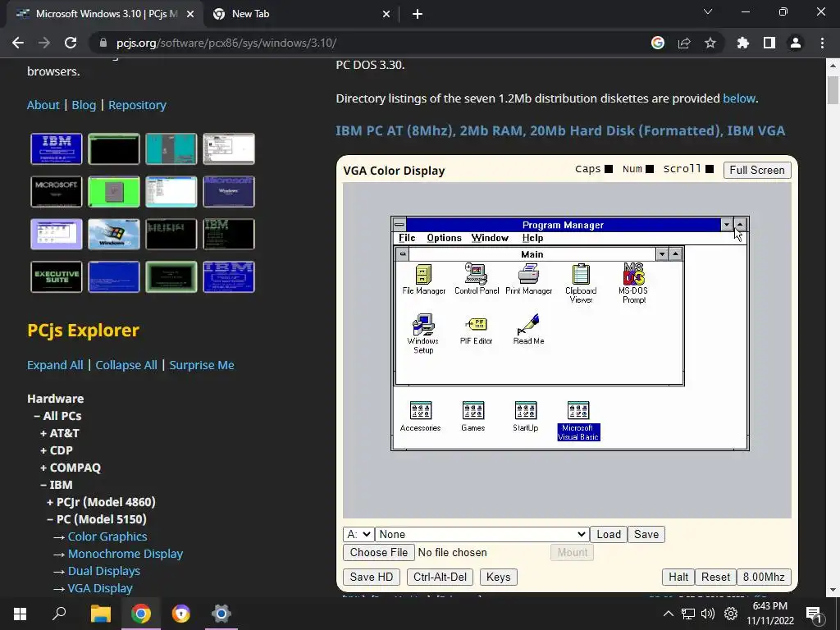This screenshot has width=840, height=630.
Task: Click the Surprise Me link
Action: click(202, 365)
